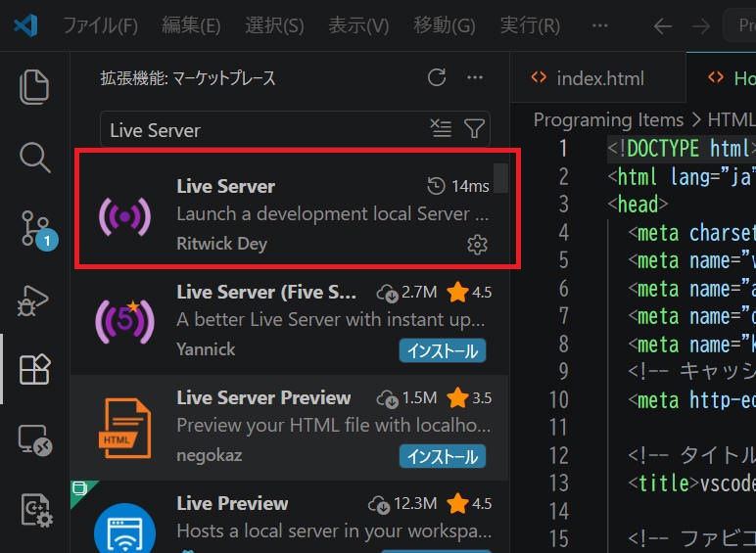The width and height of the screenshot is (756, 553).
Task: Open the 編集(E) menu
Action: click(x=191, y=25)
